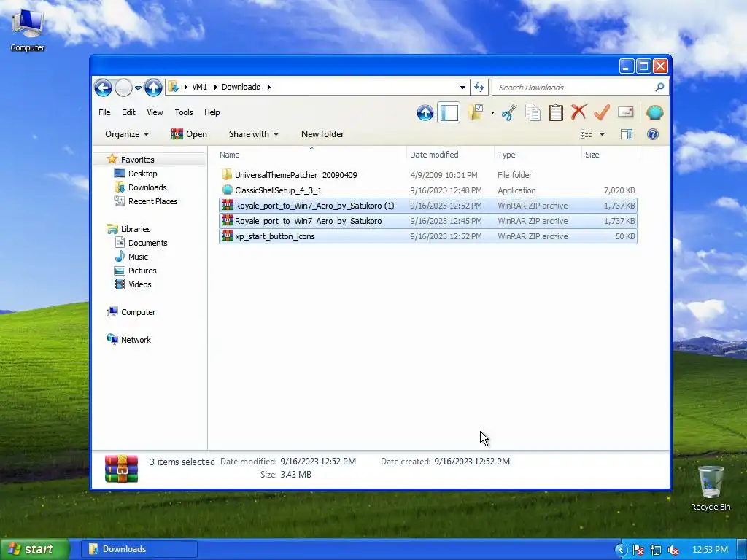Click the Computer desktop icon
The width and height of the screenshot is (747, 560).
(28, 29)
